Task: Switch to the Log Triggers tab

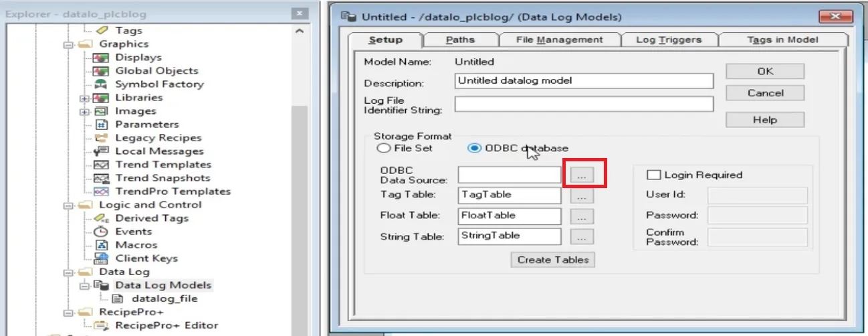Action: pos(669,39)
